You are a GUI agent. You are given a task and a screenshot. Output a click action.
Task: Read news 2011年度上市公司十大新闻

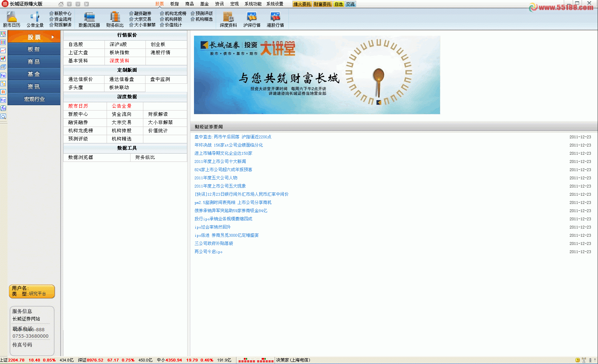pyautogui.click(x=220, y=162)
